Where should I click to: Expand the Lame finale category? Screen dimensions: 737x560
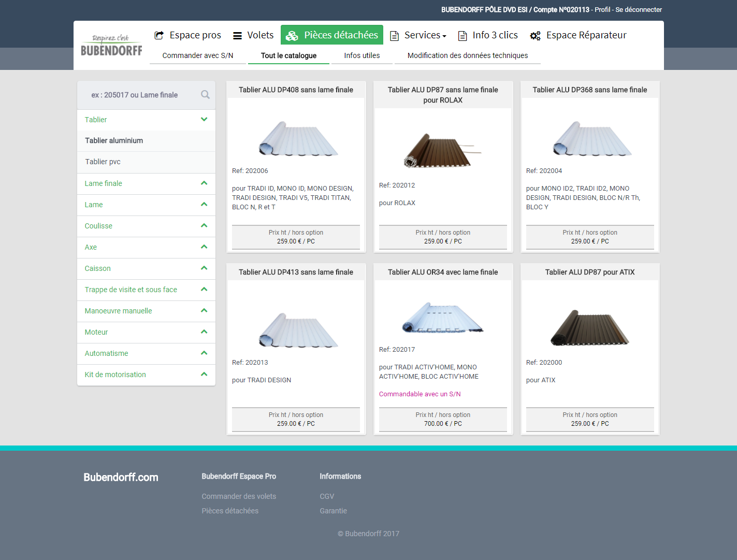104,183
